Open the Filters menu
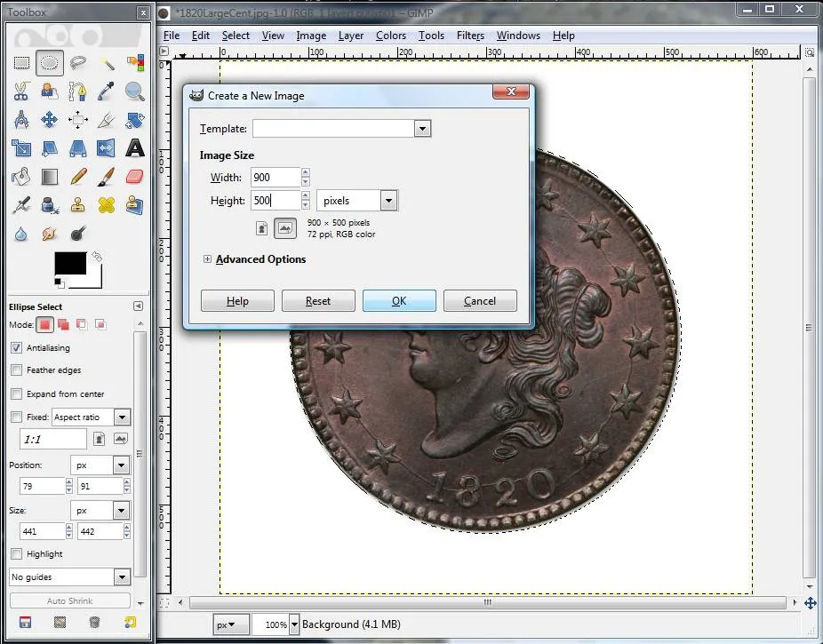 [x=470, y=36]
